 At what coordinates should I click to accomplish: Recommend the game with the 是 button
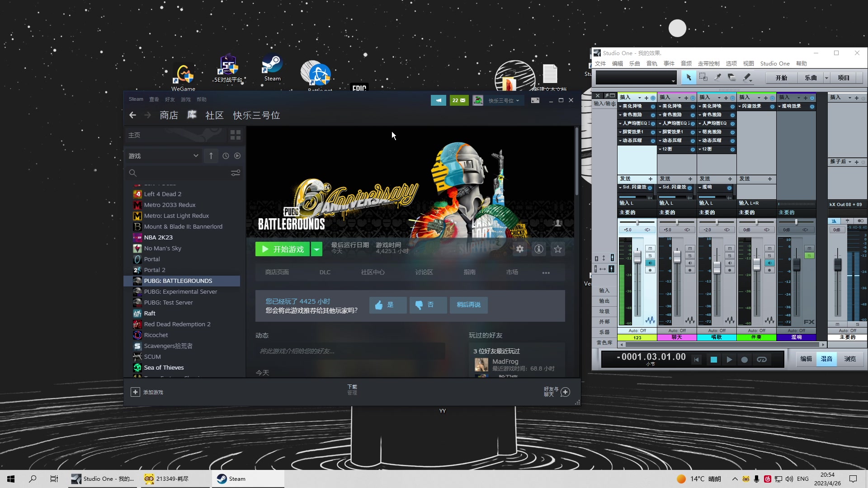coord(388,305)
